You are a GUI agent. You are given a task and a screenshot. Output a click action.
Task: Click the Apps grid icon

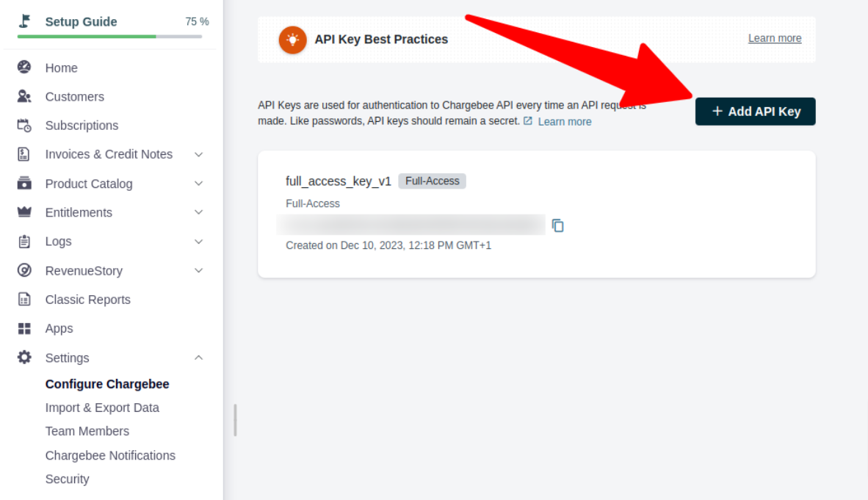[x=24, y=328]
